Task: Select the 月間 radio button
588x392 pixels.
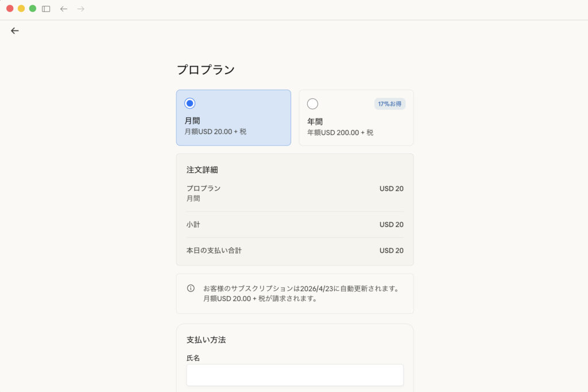Action: (190, 103)
